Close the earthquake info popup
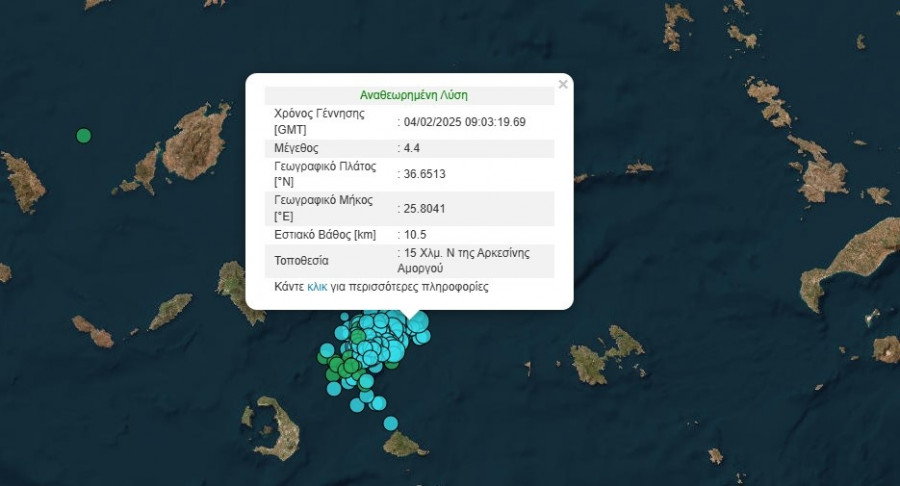 pyautogui.click(x=563, y=85)
